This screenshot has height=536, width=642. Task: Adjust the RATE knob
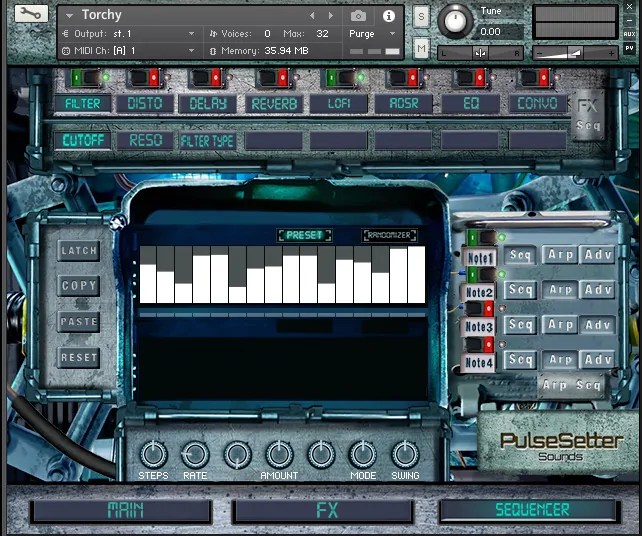tap(195, 455)
